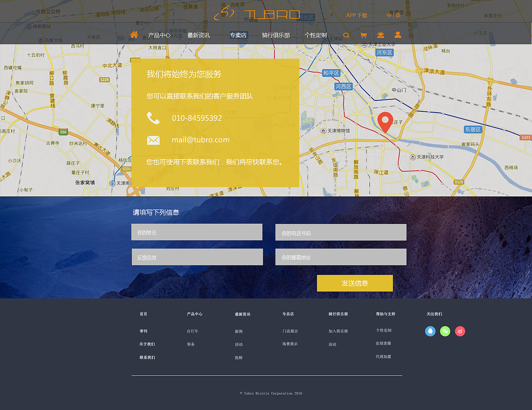Screen dimensions: 532x410
Task: Open the shopping cart icon
Action: point(364,35)
